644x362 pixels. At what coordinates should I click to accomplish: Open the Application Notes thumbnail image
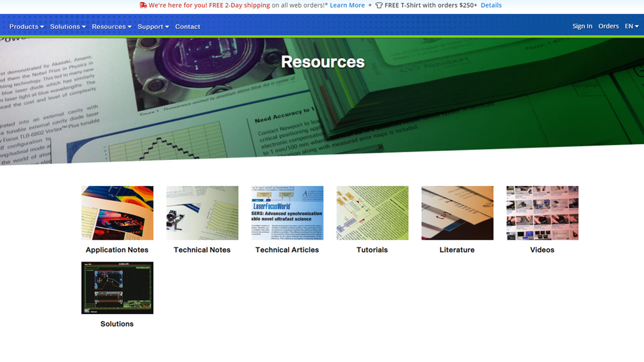coord(117,213)
